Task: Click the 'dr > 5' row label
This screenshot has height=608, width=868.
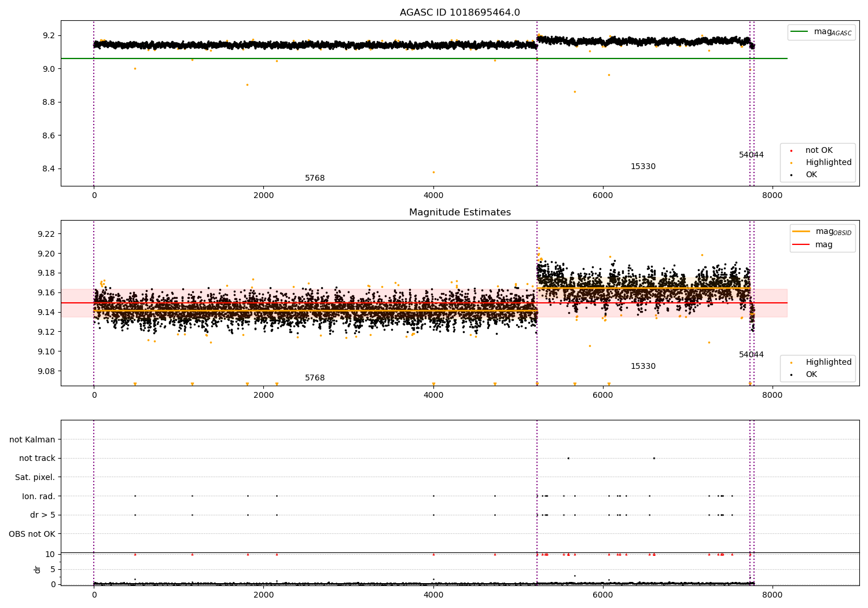Action: (x=43, y=515)
